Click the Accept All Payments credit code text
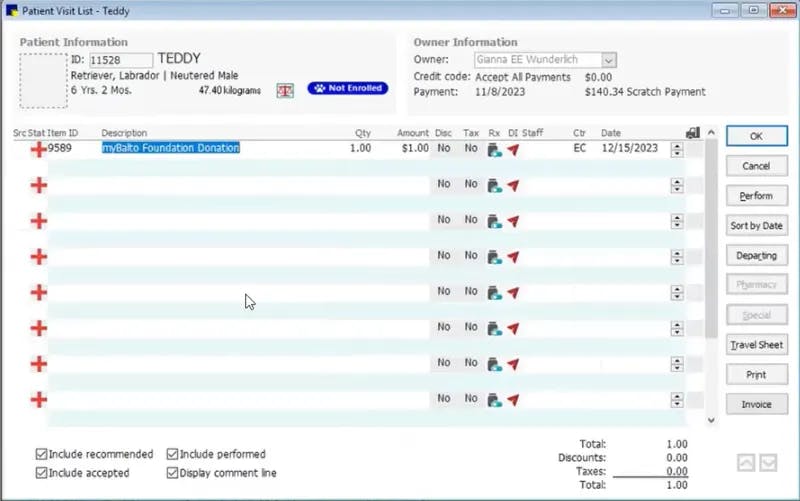800x501 pixels. [523, 77]
